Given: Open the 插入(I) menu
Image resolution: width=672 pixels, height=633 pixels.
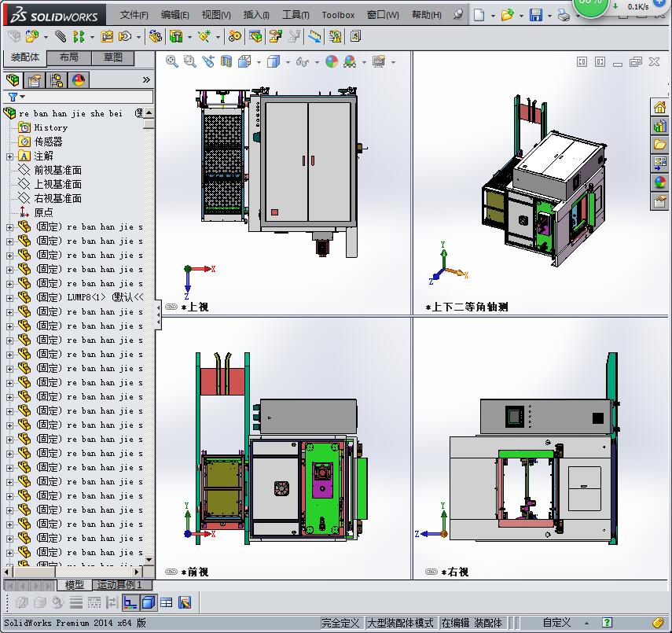Looking at the screenshot, I should (256, 16).
